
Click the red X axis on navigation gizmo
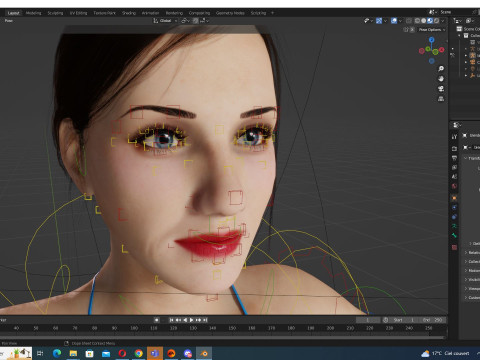[x=442, y=50]
